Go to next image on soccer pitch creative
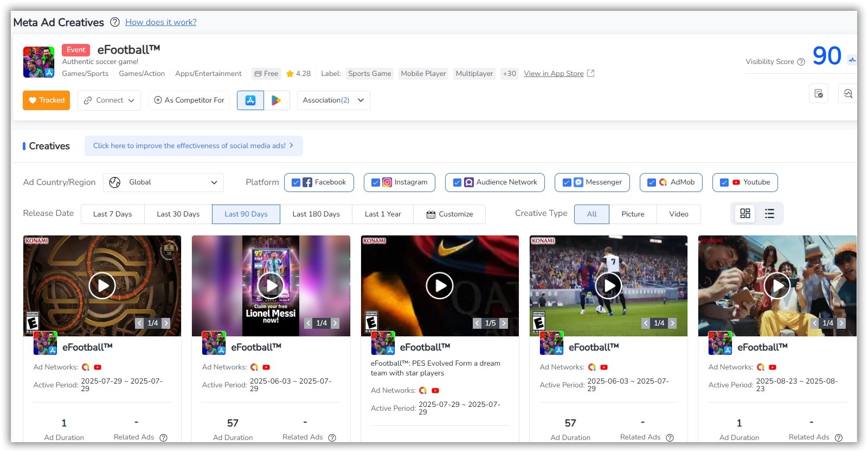This screenshot has width=868, height=453. pyautogui.click(x=672, y=323)
